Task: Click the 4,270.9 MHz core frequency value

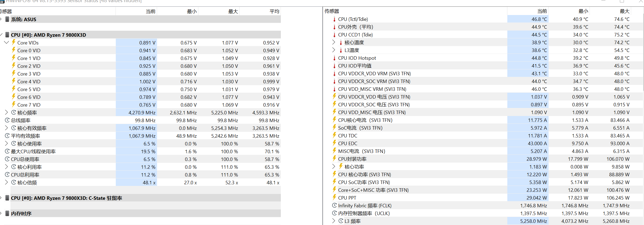Action: click(142, 112)
